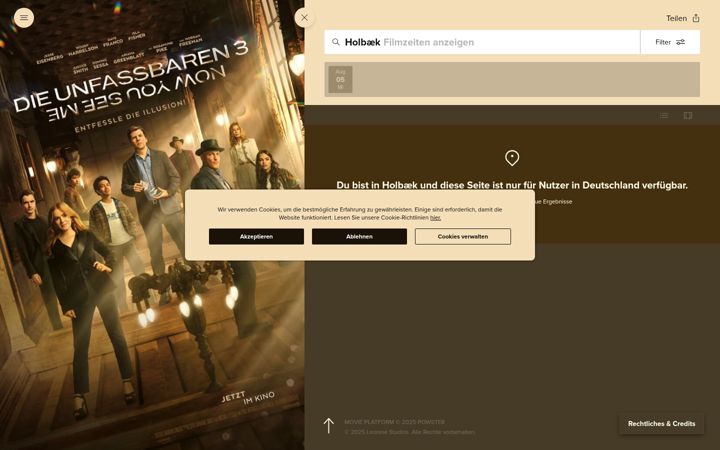
Task: Open Cookies verwalten settings
Action: [x=463, y=236]
